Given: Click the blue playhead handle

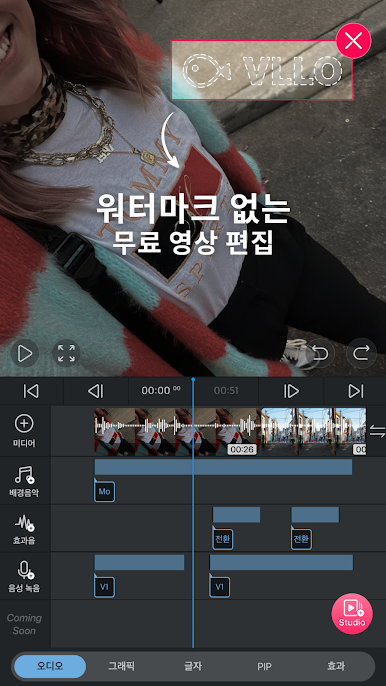Looking at the screenshot, I should pyautogui.click(x=193, y=379).
